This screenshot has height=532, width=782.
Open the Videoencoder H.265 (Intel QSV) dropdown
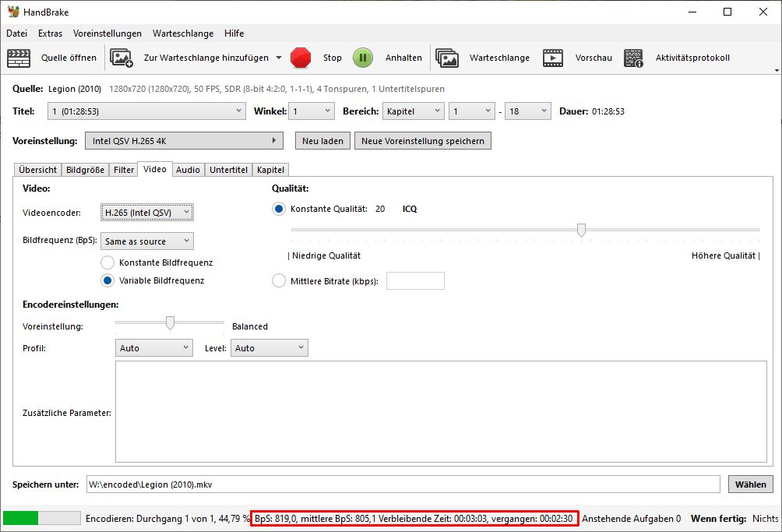(x=147, y=213)
